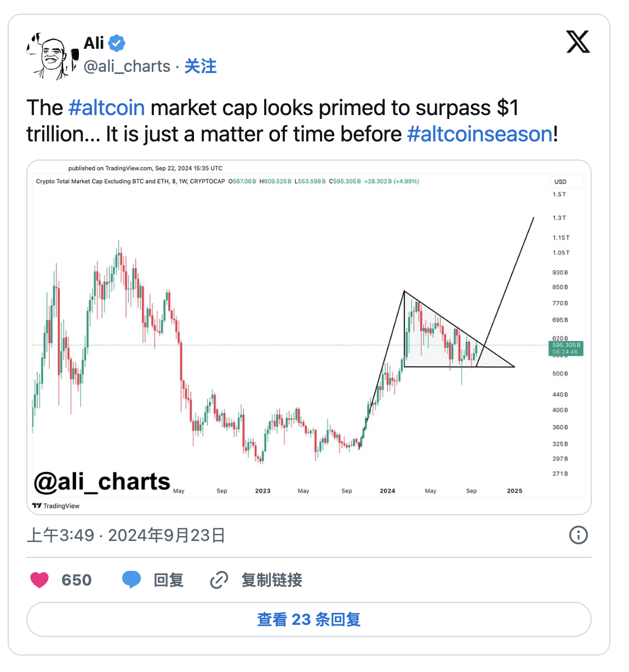This screenshot has width=629, height=672.
Task: Like the tweet with the heart icon
Action: tap(39, 580)
